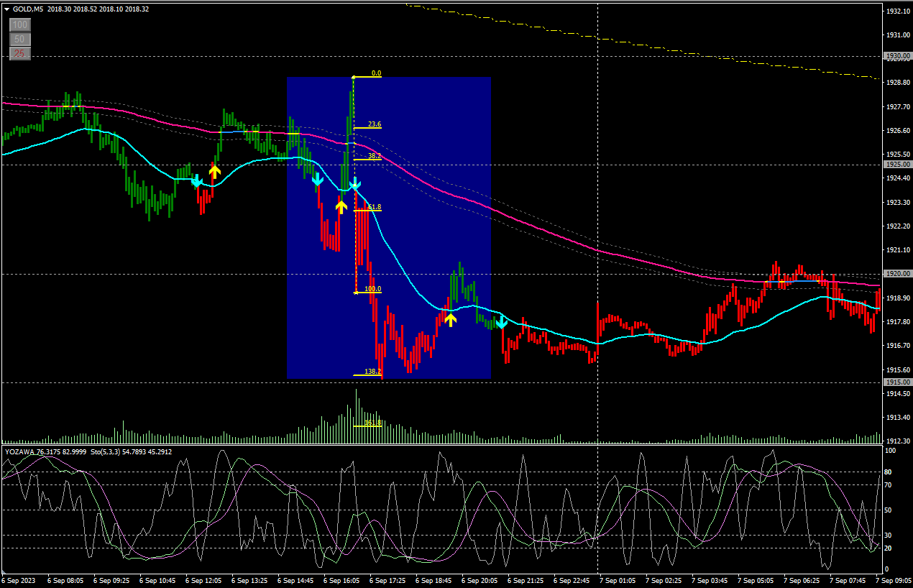Click 1918.90 on the price scale
The image size is (913, 588).
(899, 298)
